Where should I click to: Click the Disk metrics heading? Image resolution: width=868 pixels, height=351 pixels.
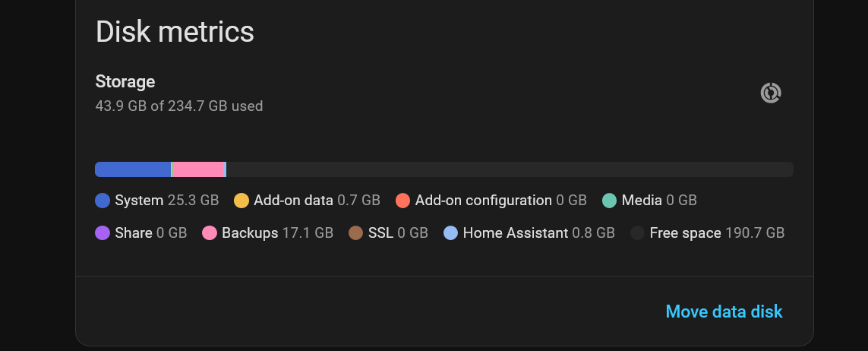pyautogui.click(x=175, y=32)
